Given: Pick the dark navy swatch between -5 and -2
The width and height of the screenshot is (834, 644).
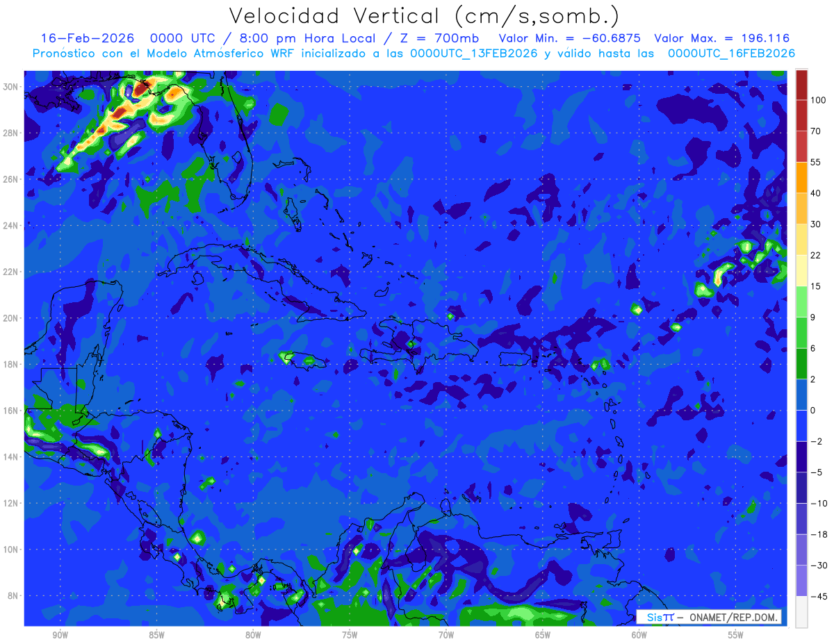Looking at the screenshot, I should [801, 456].
